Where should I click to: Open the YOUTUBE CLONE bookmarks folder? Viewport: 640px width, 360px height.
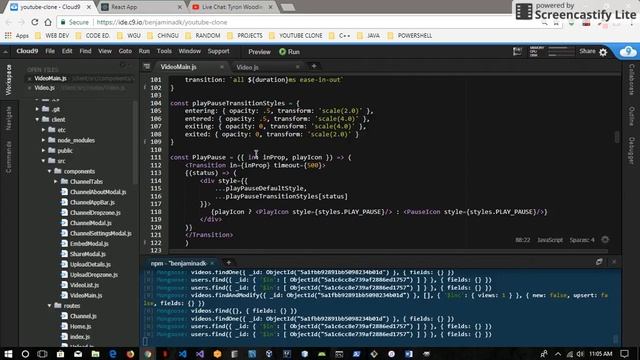point(296,36)
